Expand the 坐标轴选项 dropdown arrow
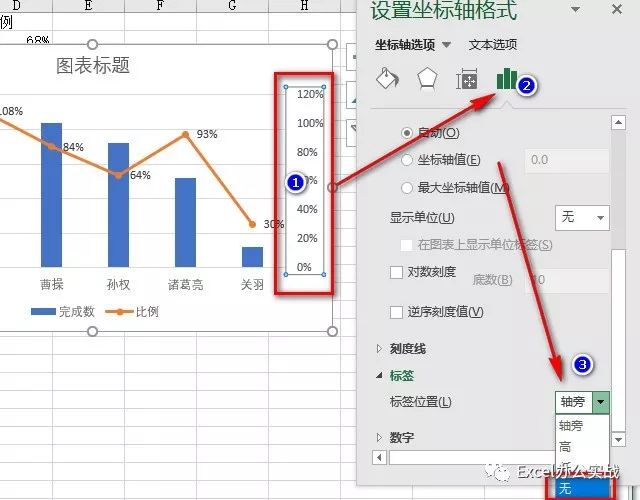640x500 pixels. point(447,44)
